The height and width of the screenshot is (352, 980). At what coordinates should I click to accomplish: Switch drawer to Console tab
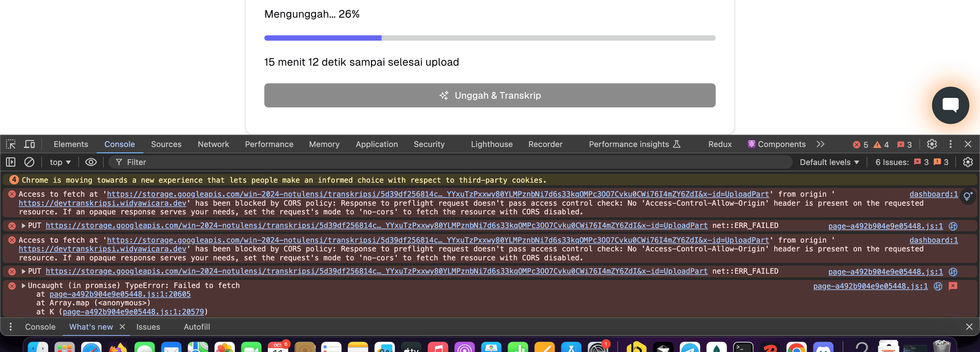click(x=40, y=327)
